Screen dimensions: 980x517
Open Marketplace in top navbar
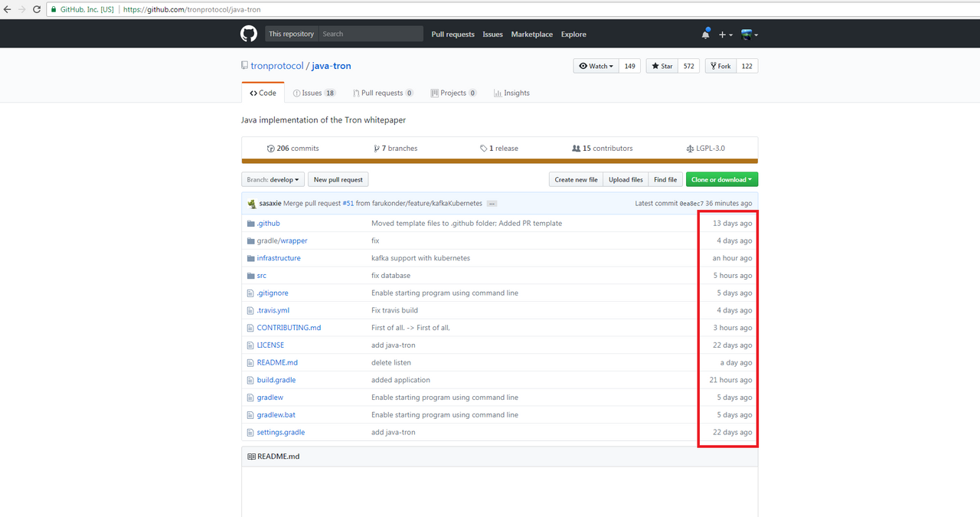(531, 34)
